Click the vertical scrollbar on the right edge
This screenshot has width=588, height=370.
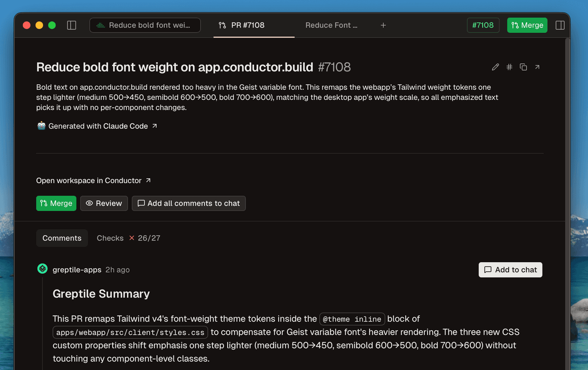coord(567,203)
